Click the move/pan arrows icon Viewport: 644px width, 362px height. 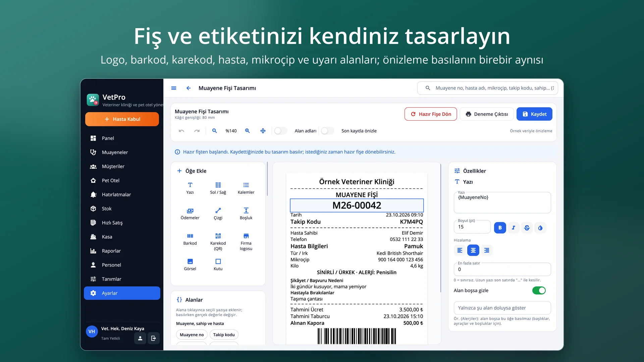263,131
